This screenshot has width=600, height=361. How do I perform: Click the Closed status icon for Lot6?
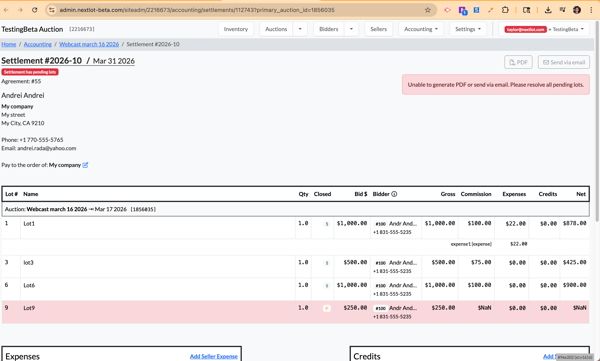327,286
